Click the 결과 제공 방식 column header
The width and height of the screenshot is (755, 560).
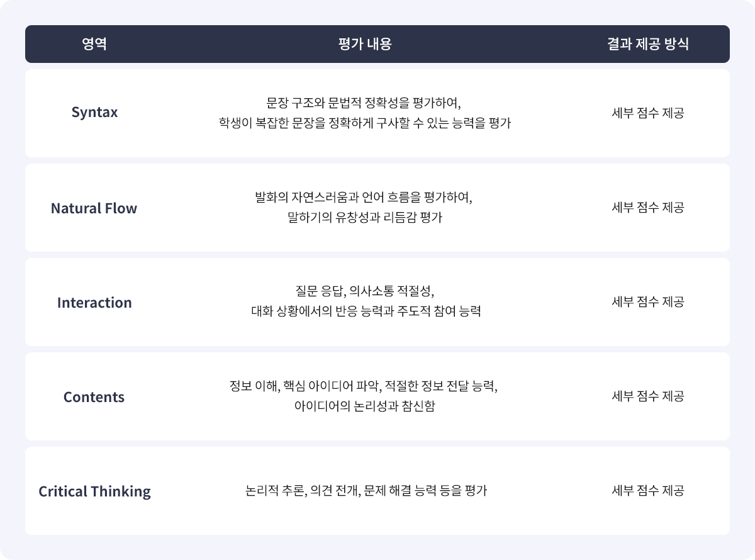pos(647,44)
